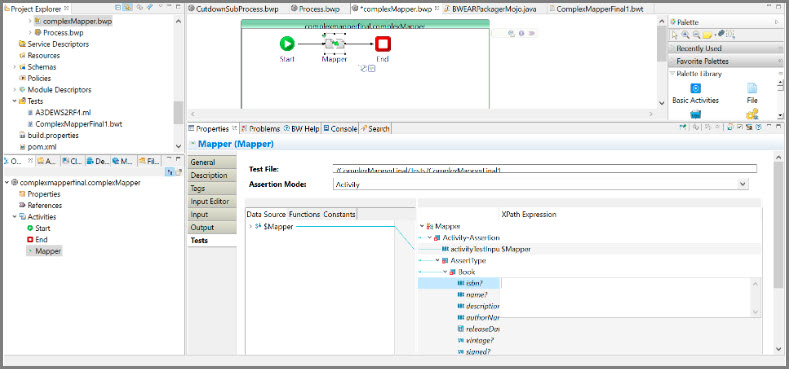The height and width of the screenshot is (369, 789).
Task: Open the General properties tab
Action: pos(211,162)
